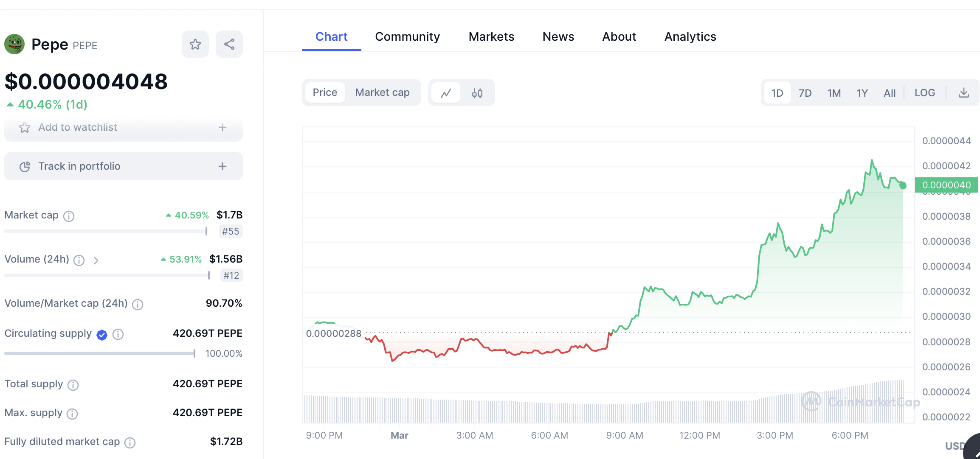Expand Track in portfolio plus sign
Viewport: 980px width, 459px height.
tap(222, 166)
